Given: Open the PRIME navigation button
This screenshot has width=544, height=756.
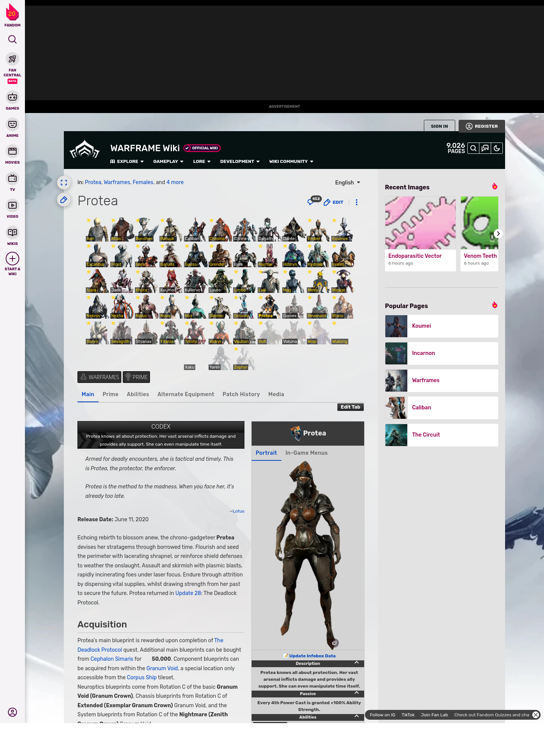Looking at the screenshot, I should tap(136, 377).
